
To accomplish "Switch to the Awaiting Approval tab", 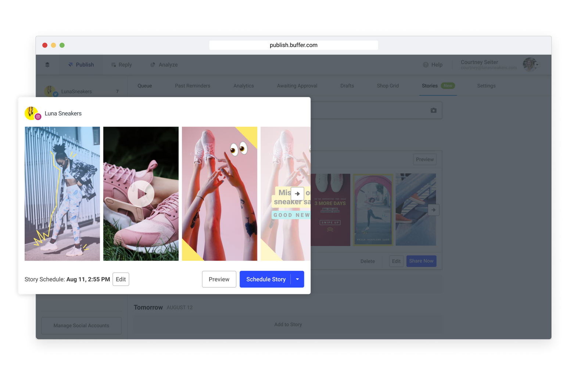I will (297, 86).
